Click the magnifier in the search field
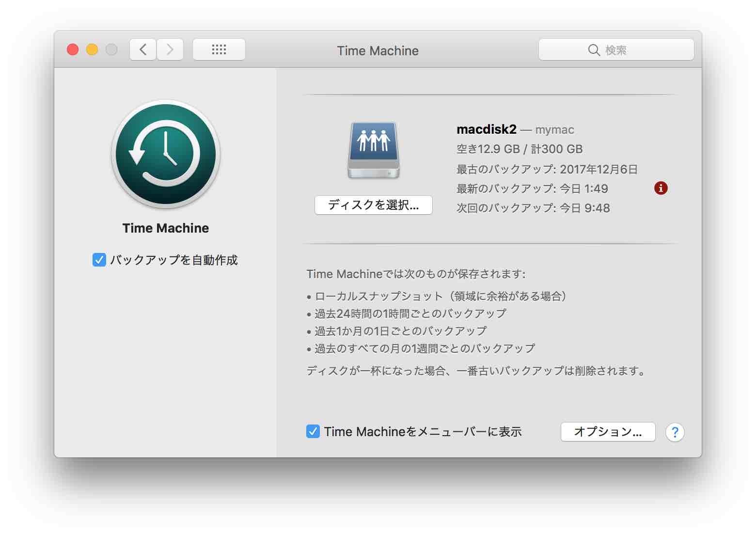This screenshot has height=535, width=756. [594, 50]
